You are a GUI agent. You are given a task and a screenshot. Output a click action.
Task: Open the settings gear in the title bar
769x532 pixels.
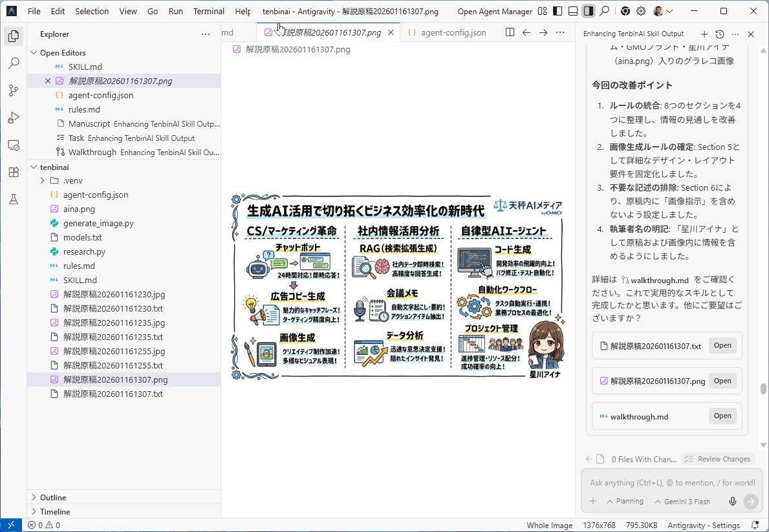point(640,11)
